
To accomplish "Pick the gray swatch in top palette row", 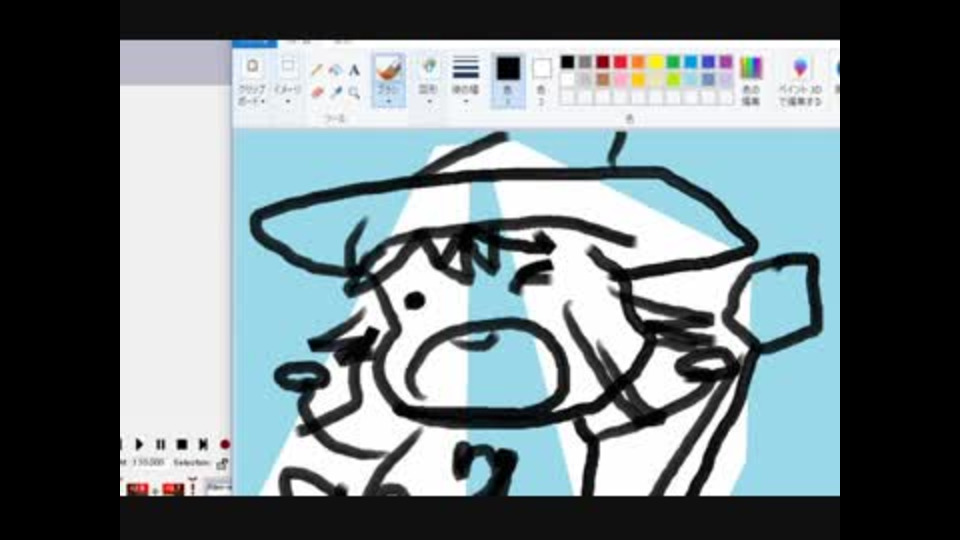I will [585, 62].
